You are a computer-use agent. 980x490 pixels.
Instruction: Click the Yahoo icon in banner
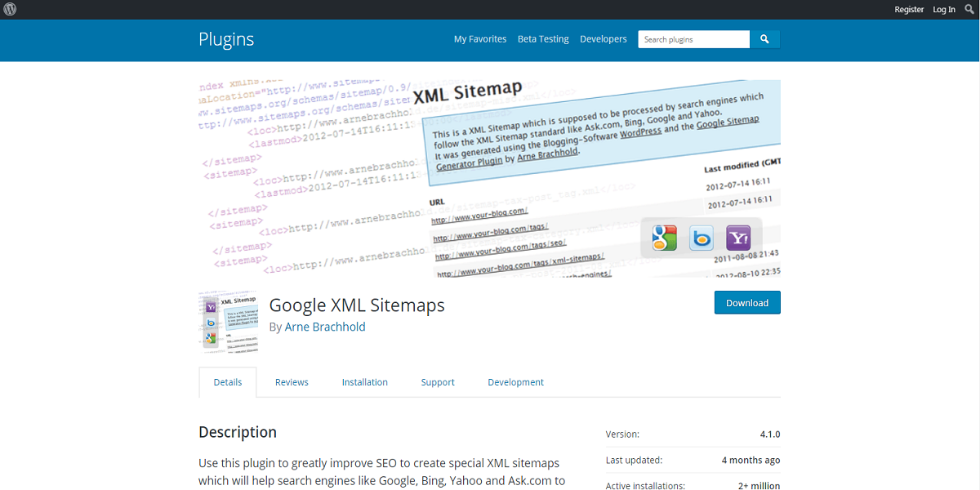click(x=738, y=238)
